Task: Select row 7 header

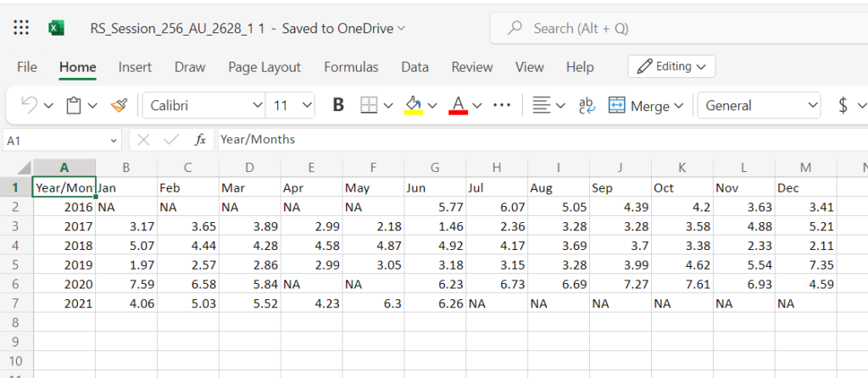Action: tap(16, 303)
